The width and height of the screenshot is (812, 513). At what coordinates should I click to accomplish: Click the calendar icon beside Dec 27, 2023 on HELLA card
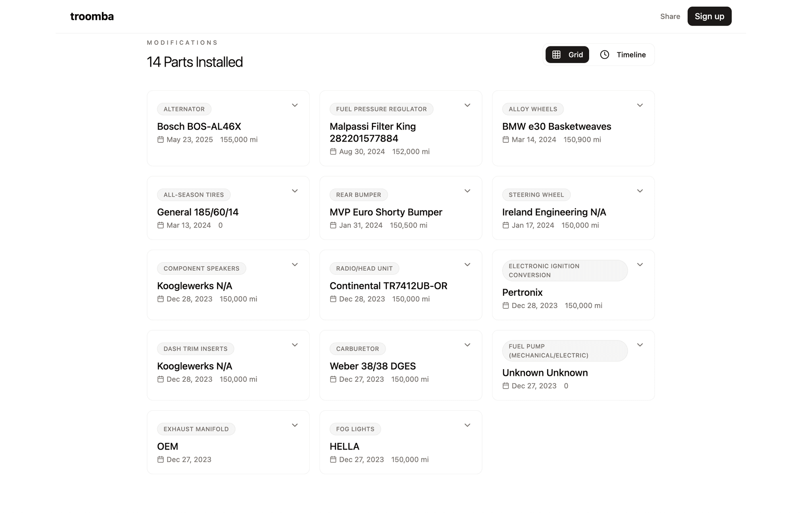click(333, 459)
